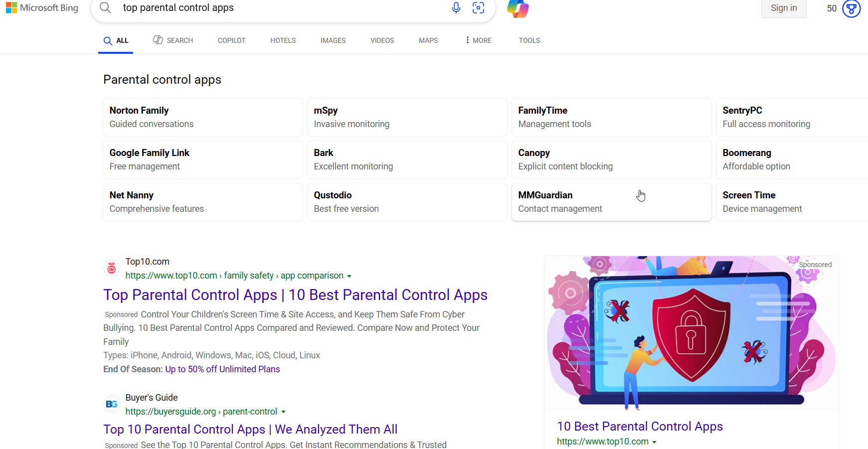Click the Microsoft Bing logo

point(42,8)
